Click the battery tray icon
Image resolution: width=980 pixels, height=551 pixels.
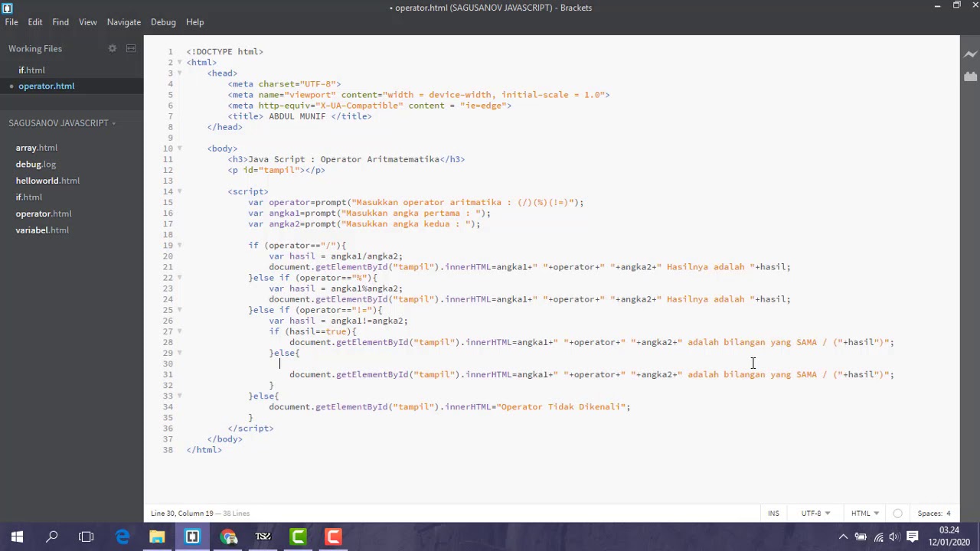pyautogui.click(x=861, y=537)
